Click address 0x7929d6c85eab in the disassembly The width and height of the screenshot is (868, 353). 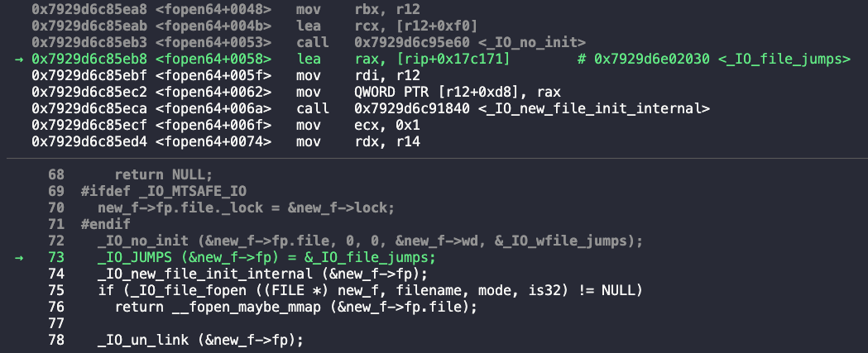click(x=89, y=26)
